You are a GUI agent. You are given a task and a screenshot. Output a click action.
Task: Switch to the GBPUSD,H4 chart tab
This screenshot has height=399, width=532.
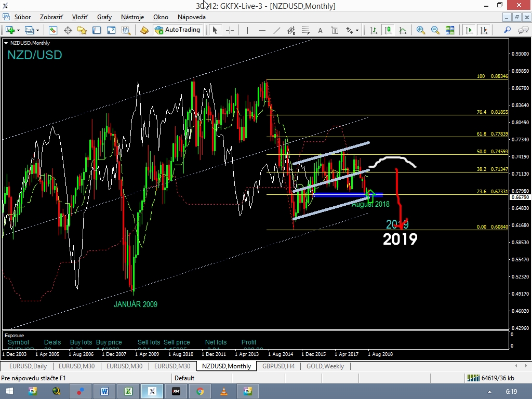(x=278, y=366)
